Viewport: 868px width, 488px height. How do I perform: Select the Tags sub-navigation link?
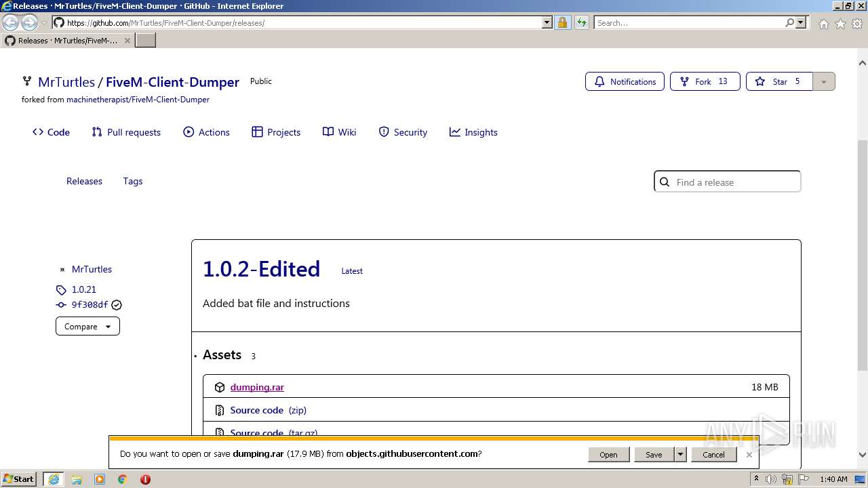click(x=133, y=181)
